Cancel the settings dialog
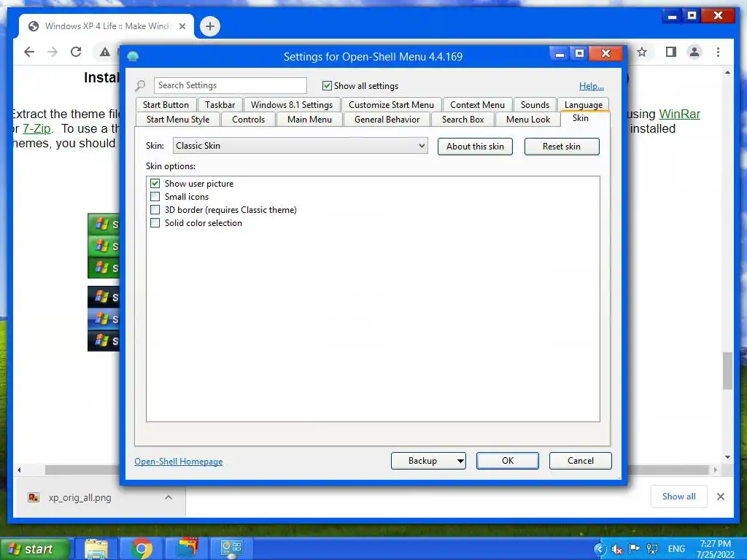 (580, 461)
